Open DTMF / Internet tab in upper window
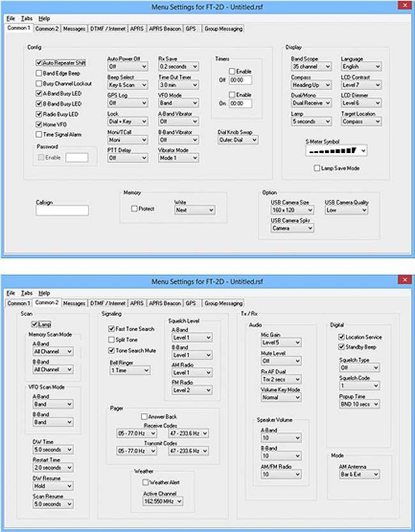Image resolution: width=415 pixels, height=532 pixels. pyautogui.click(x=108, y=29)
